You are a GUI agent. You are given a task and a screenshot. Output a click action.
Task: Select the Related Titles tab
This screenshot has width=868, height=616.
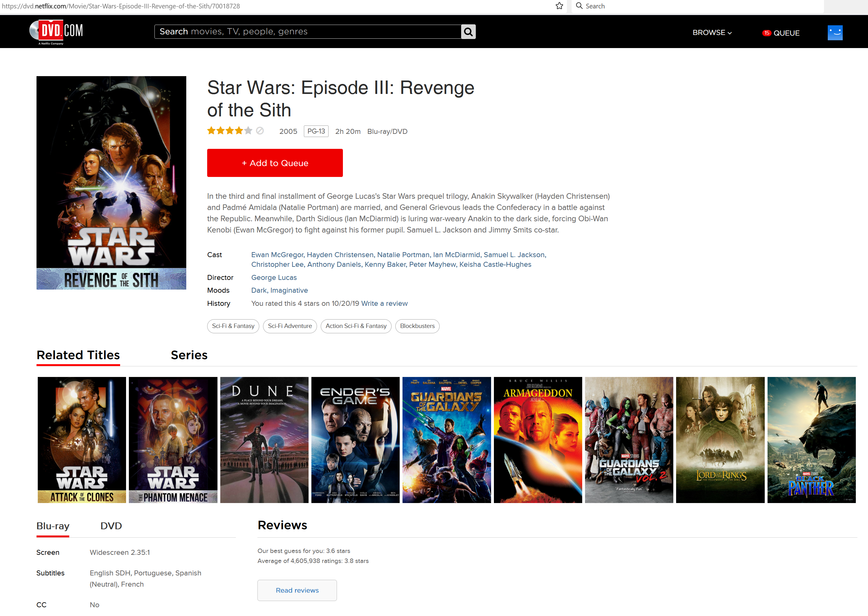[78, 355]
